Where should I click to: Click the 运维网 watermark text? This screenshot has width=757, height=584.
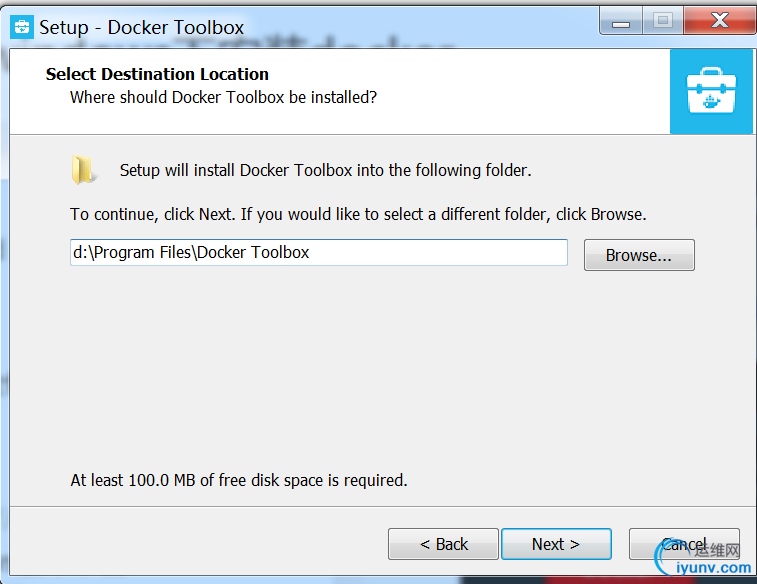pos(717,550)
